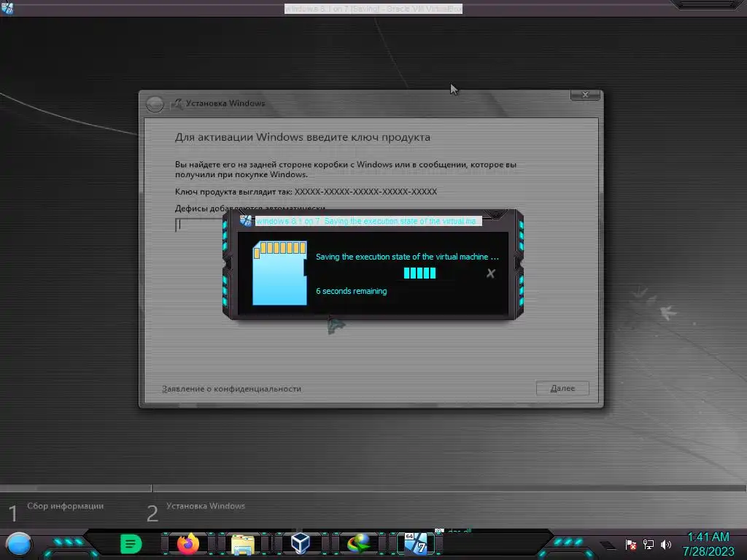Select the running Windows 7 VM taskbar button
This screenshot has height=560, width=747.
click(417, 543)
